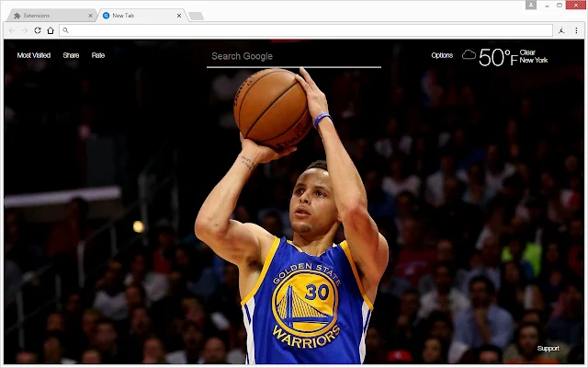This screenshot has width=588, height=368.
Task: Click the browser back arrow
Action: tap(12, 30)
